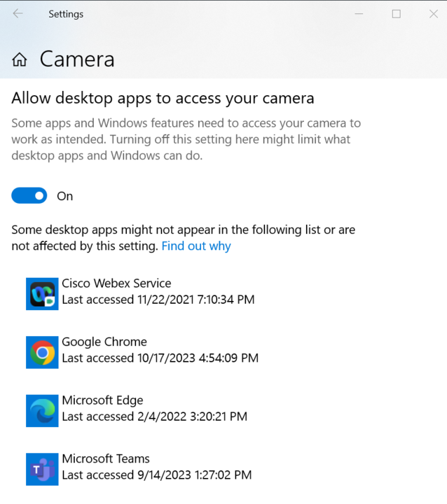
Task: Turn off desktop apps camera access toggle
Action: point(29,196)
